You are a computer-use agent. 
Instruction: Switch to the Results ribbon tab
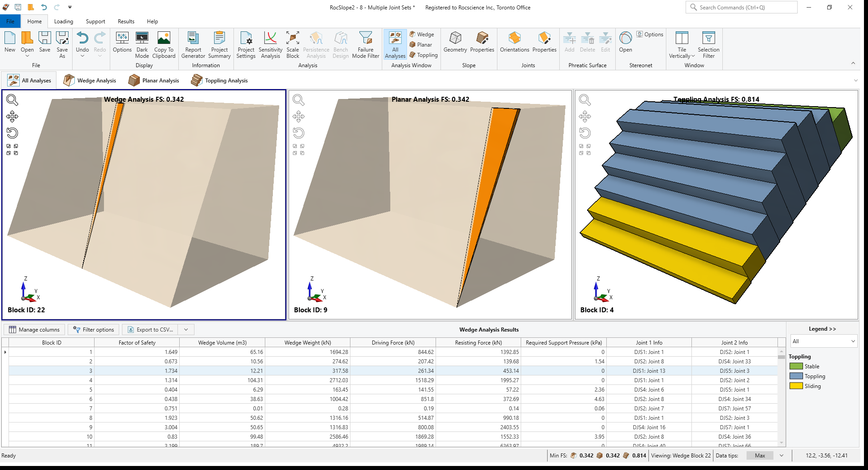coord(126,22)
